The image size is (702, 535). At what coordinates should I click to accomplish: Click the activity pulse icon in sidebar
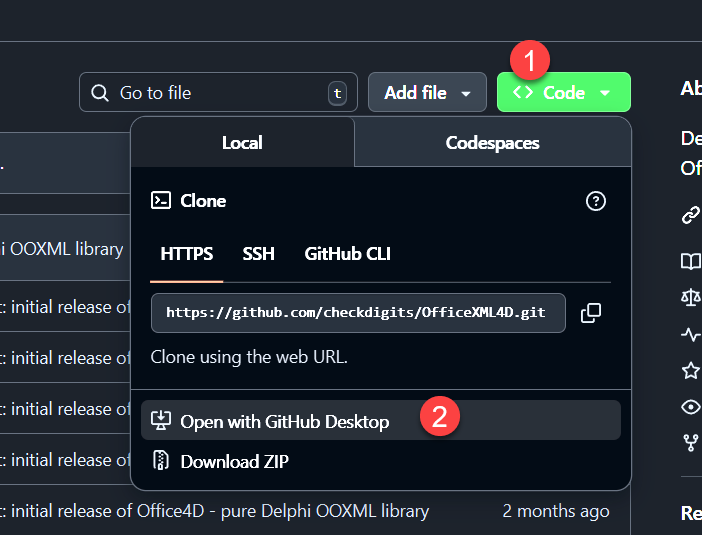(690, 334)
